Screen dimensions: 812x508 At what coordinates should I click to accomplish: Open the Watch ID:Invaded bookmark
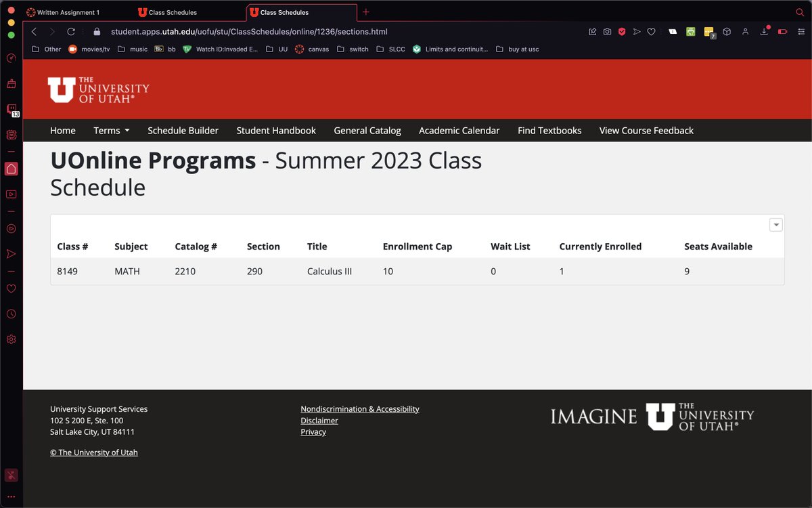point(221,49)
